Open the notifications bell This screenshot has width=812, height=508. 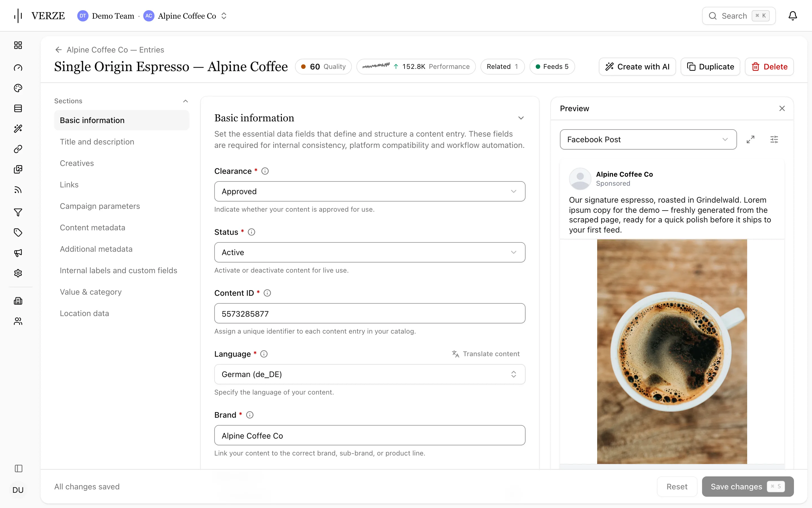[793, 16]
